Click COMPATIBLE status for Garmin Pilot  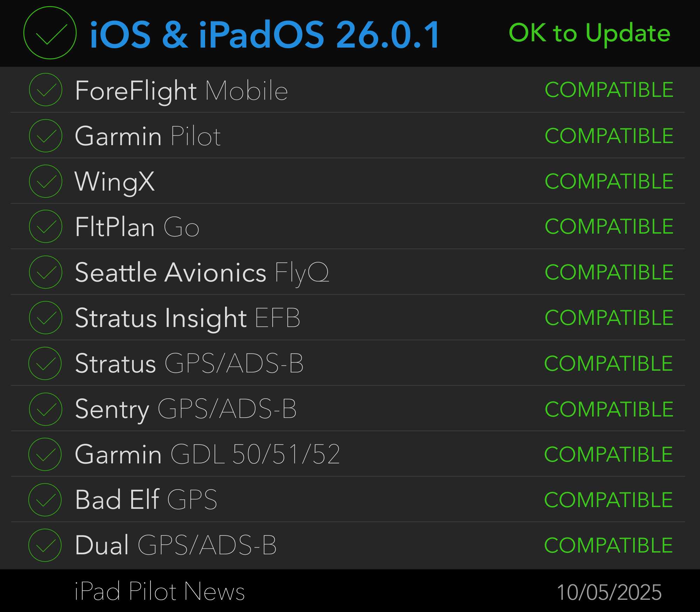click(x=609, y=136)
